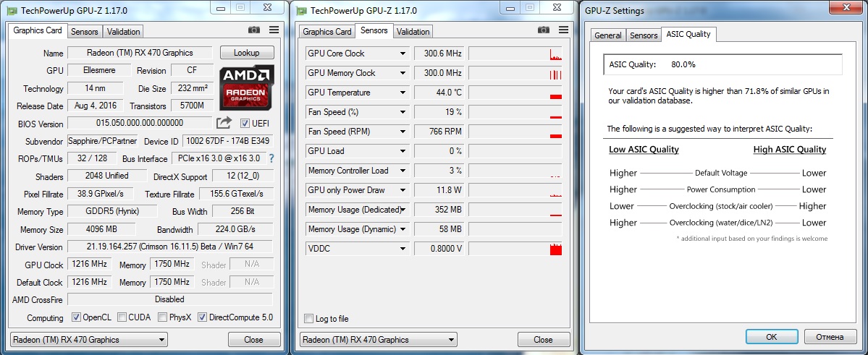Click GPU Core Clock value 300.6 MHz

pos(439,54)
